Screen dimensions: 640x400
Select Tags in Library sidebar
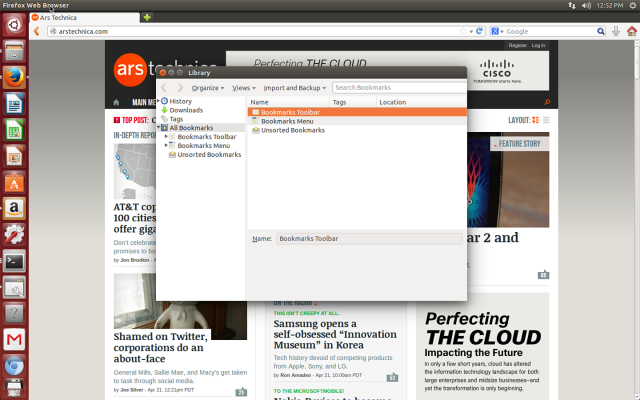(x=176, y=119)
